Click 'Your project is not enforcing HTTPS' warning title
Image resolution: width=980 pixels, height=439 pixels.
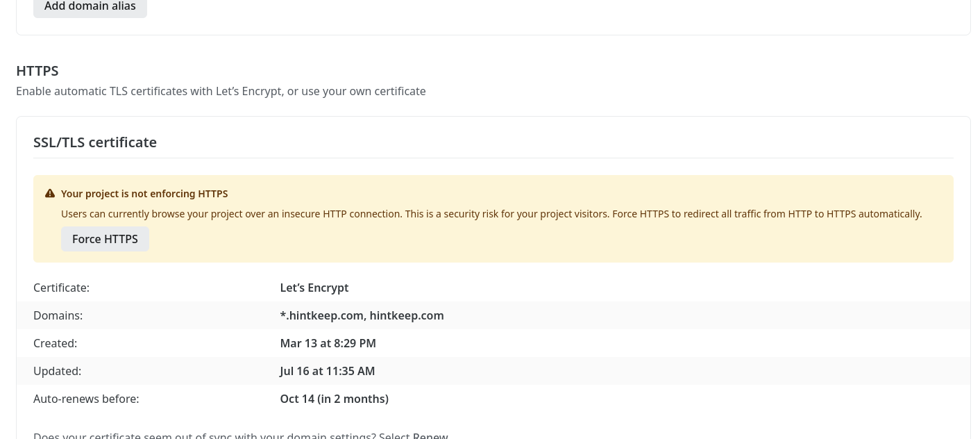click(144, 194)
